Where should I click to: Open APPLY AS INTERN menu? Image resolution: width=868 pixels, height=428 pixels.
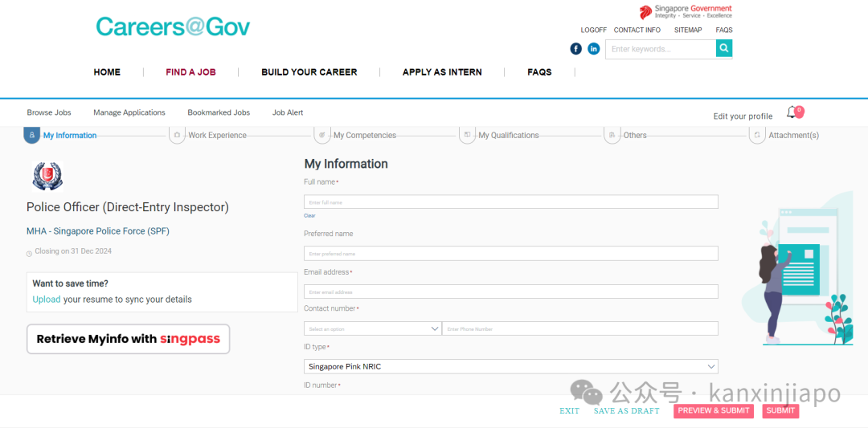442,72
